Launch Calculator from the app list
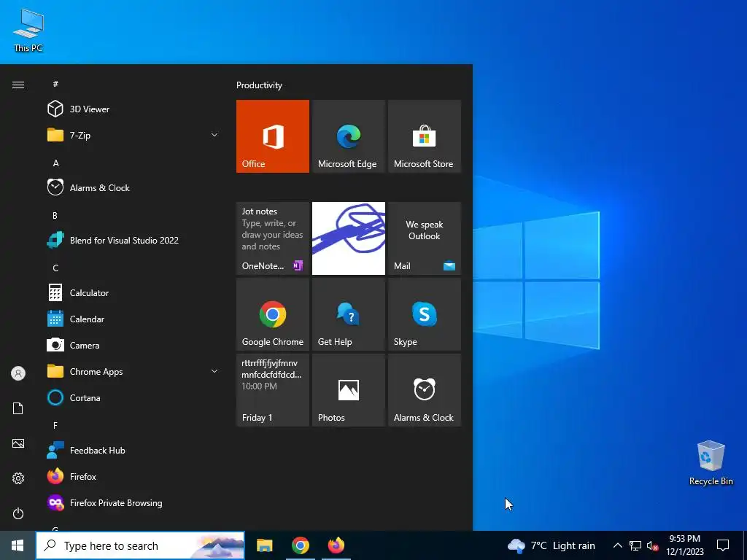 133,293
